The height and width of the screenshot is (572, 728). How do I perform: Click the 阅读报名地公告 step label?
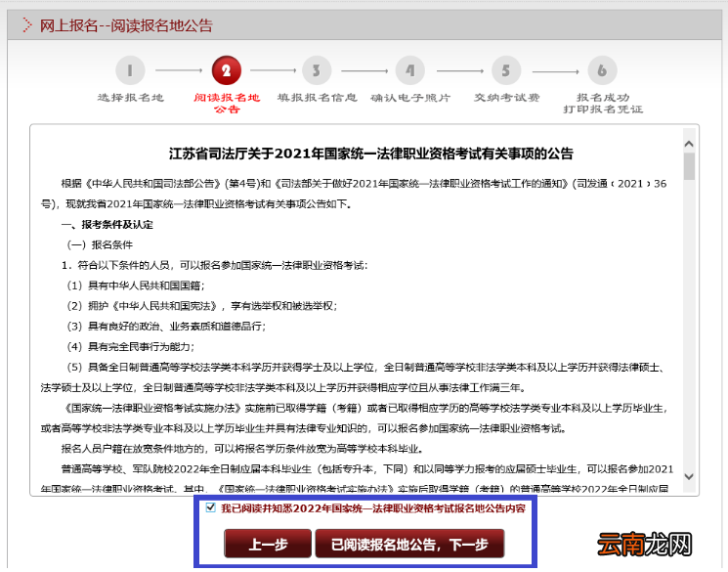pyautogui.click(x=227, y=103)
